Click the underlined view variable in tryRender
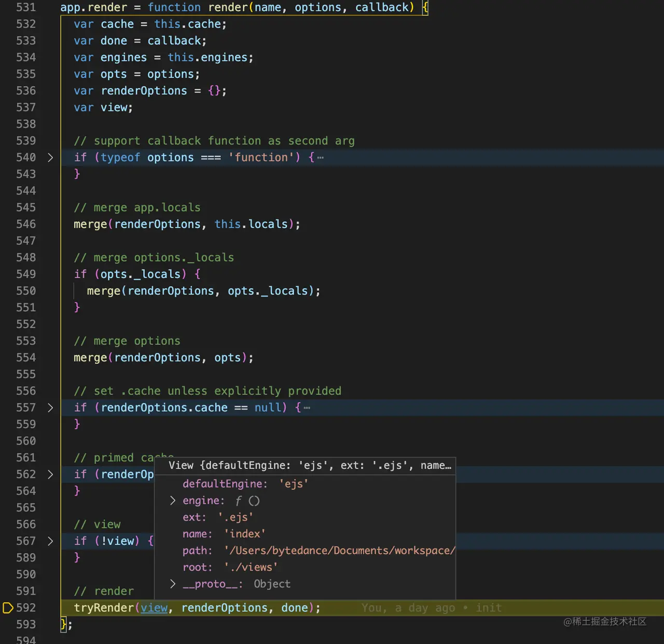This screenshot has height=644, width=664. (154, 608)
